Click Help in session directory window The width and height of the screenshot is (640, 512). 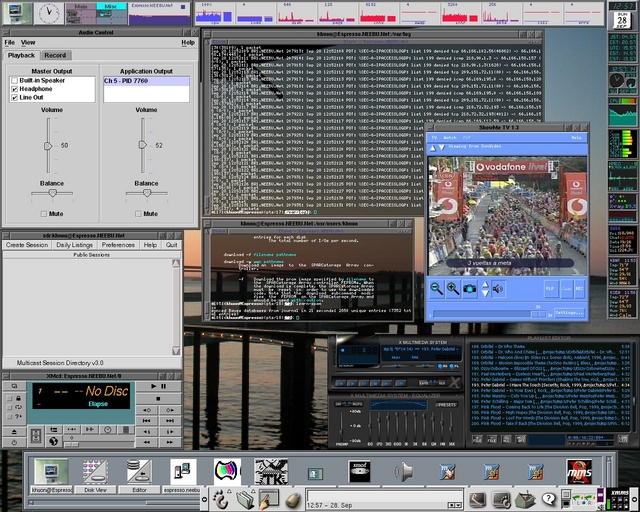click(x=150, y=245)
